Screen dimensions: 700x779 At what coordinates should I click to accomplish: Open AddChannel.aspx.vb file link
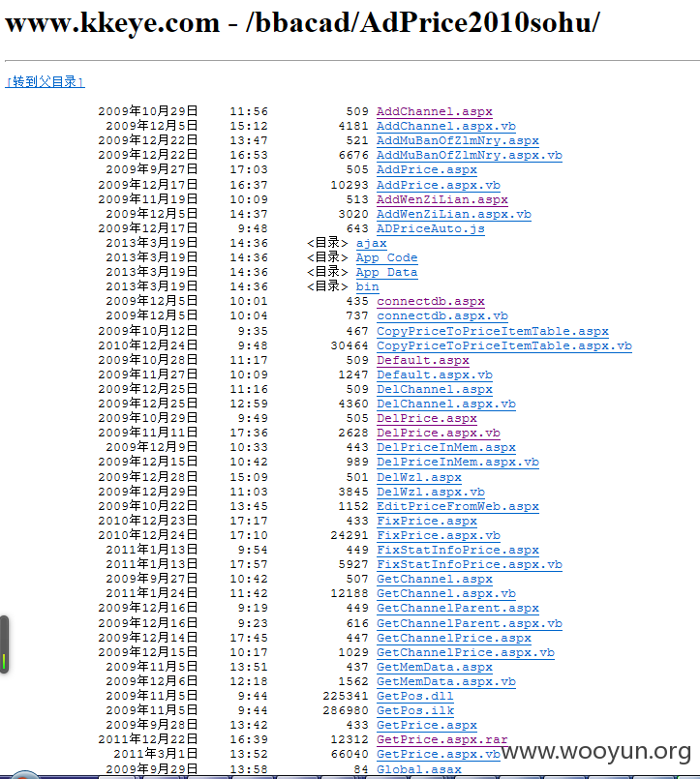[446, 126]
